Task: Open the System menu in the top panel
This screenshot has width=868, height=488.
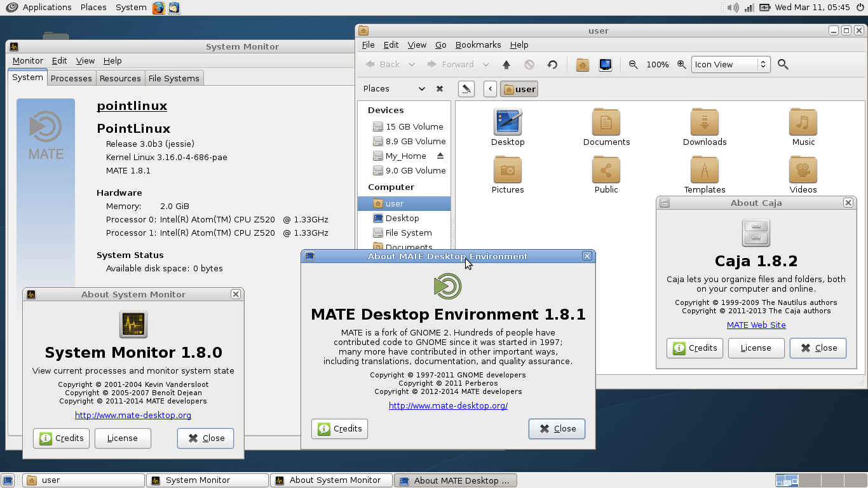Action: 131,8
